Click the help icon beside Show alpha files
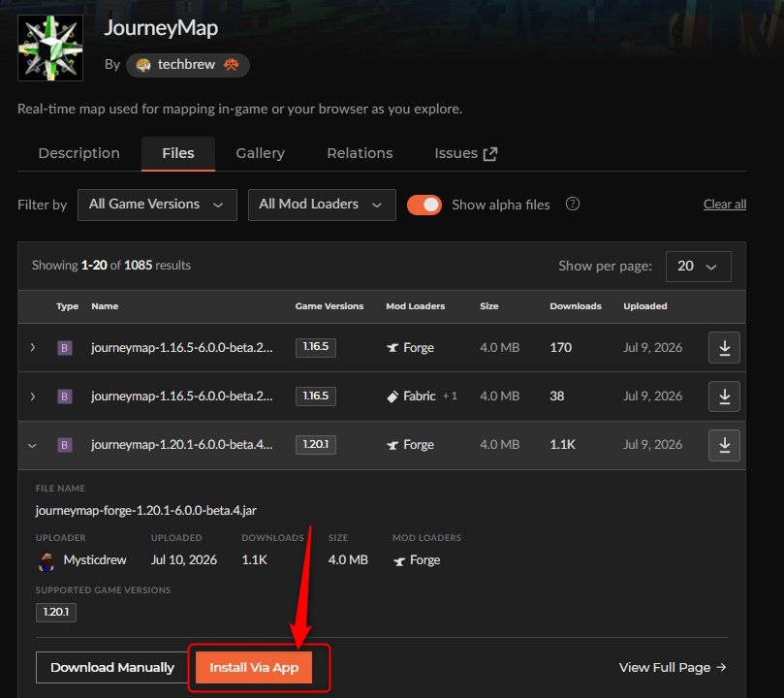This screenshot has width=784, height=698. (573, 204)
